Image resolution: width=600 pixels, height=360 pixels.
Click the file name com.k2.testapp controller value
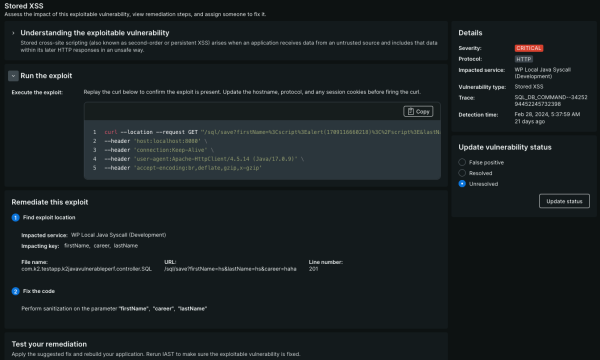pos(86,269)
